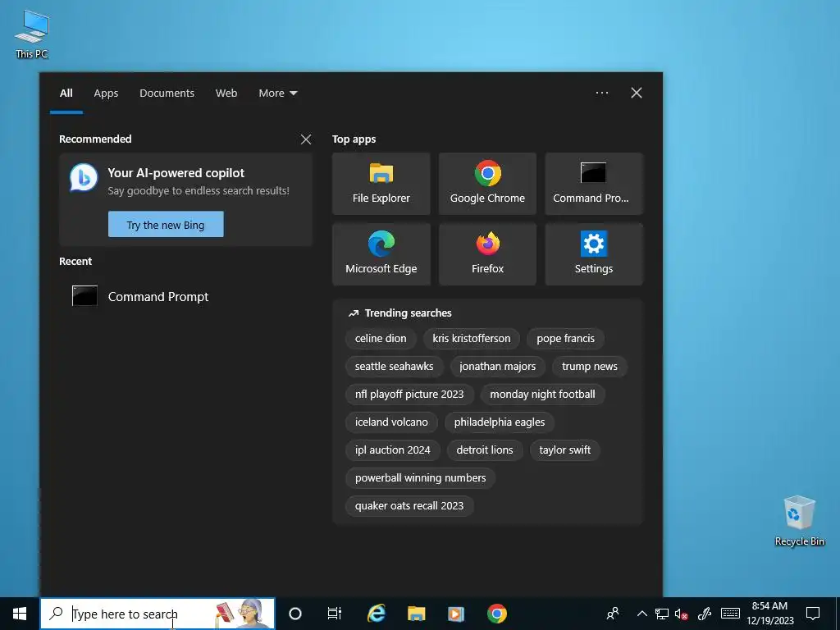The image size is (840, 630).
Task: Switch to the All tab
Action: click(66, 94)
